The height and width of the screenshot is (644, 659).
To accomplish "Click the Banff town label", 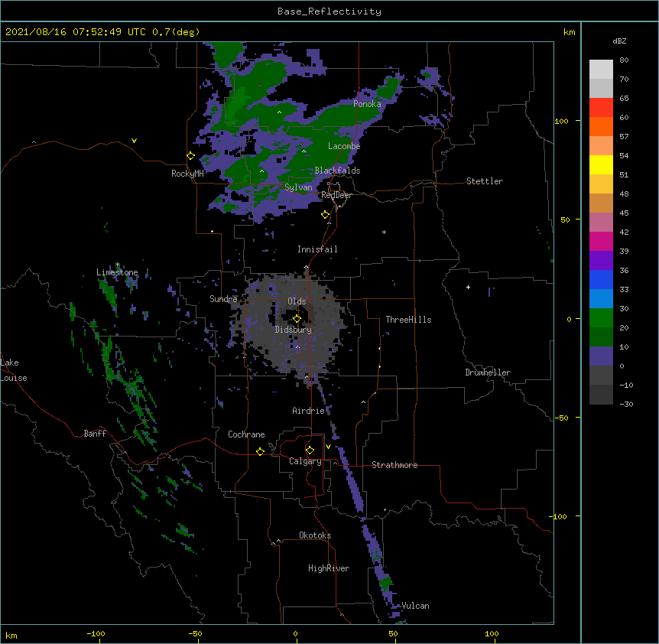I will [x=95, y=434].
